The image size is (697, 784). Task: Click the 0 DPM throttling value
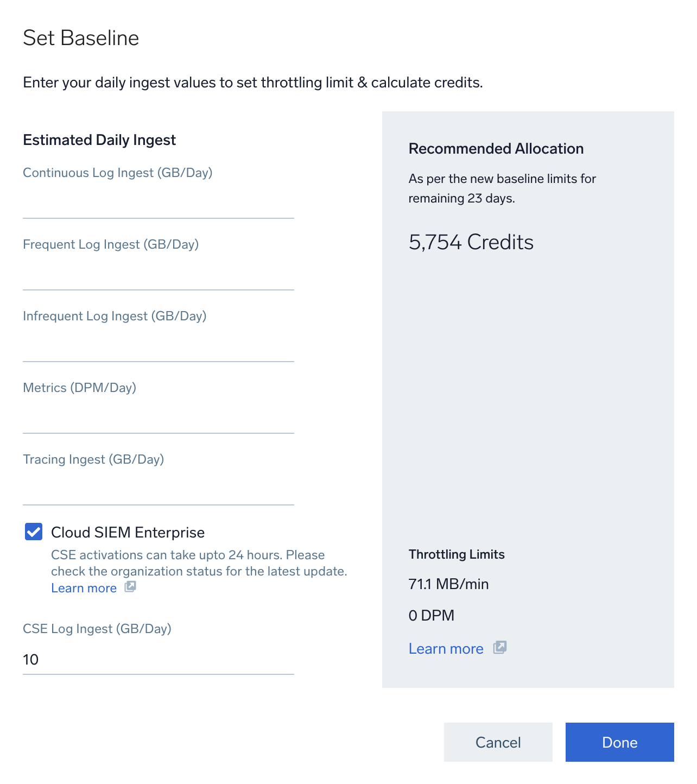[431, 616]
